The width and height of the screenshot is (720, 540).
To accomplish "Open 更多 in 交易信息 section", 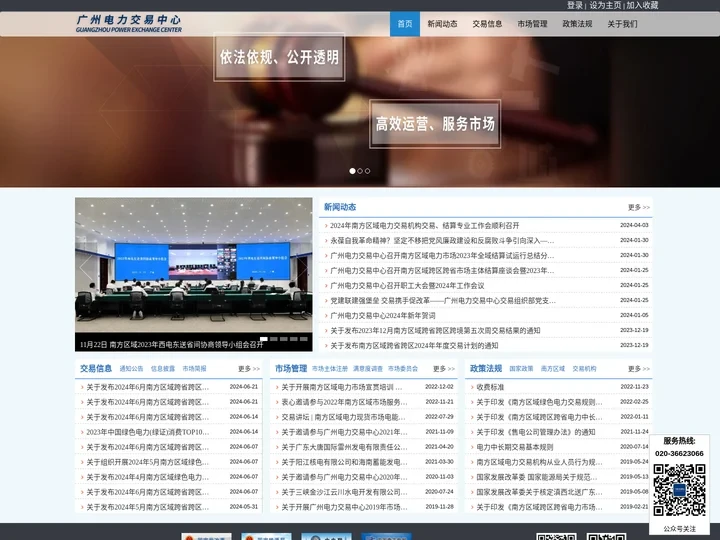I will (x=249, y=369).
